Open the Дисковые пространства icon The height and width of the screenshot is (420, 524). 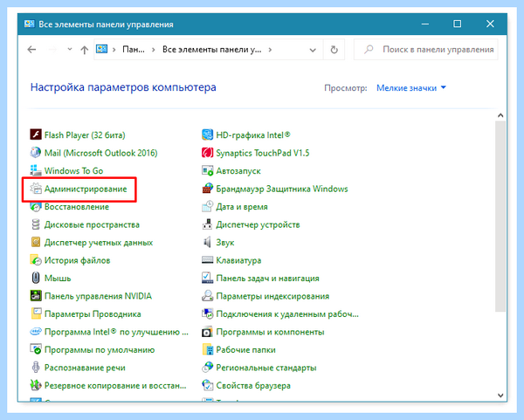coord(36,224)
